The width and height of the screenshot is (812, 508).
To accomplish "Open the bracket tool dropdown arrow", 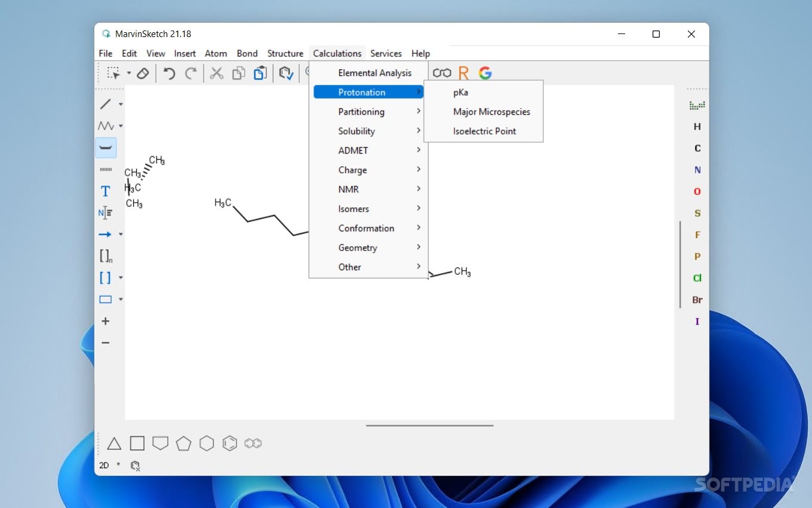I will [121, 278].
